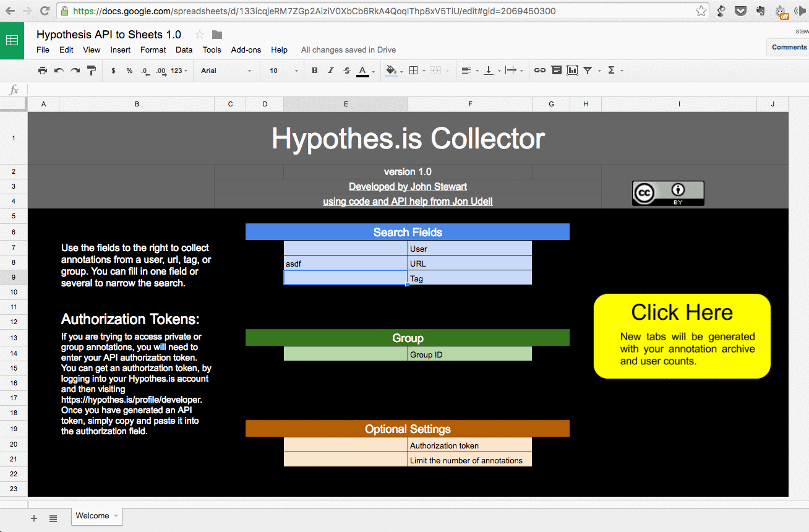Click the Pocket extension icon
This screenshot has width=809, height=532.
[740, 11]
